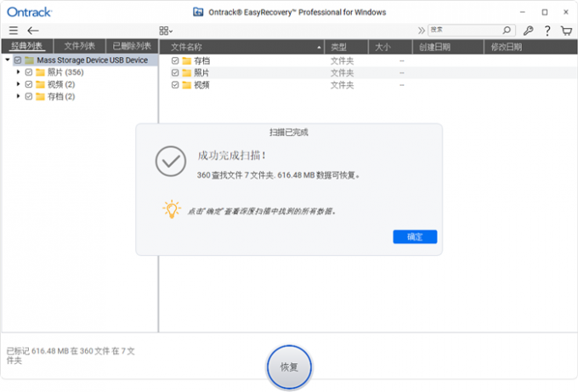Viewport: 578px width, 392px height.
Task: Click the 已标记 616.48 MB status text
Action: (x=71, y=355)
